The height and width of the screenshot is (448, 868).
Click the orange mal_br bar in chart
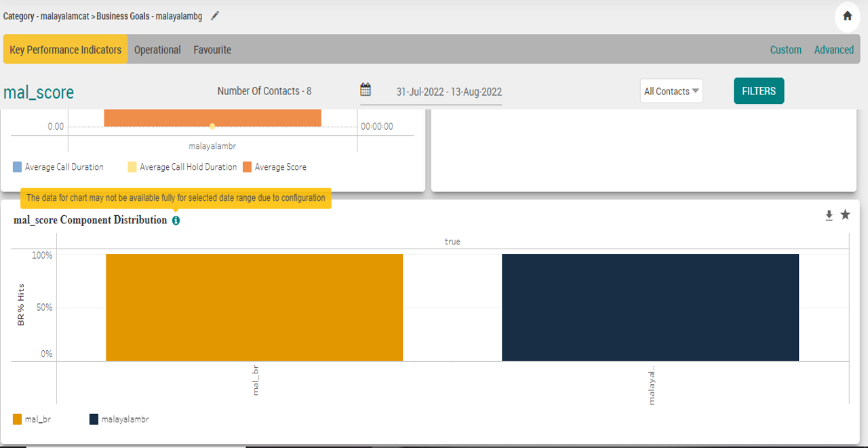coord(254,307)
